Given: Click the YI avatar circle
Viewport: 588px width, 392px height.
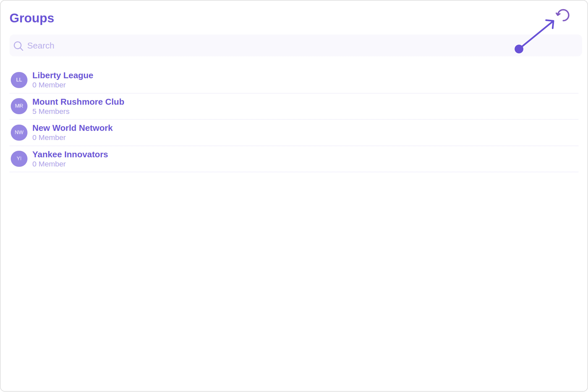Looking at the screenshot, I should click(x=19, y=159).
